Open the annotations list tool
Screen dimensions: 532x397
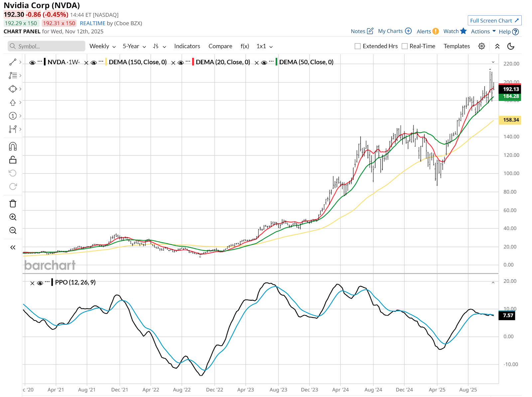coord(13,75)
